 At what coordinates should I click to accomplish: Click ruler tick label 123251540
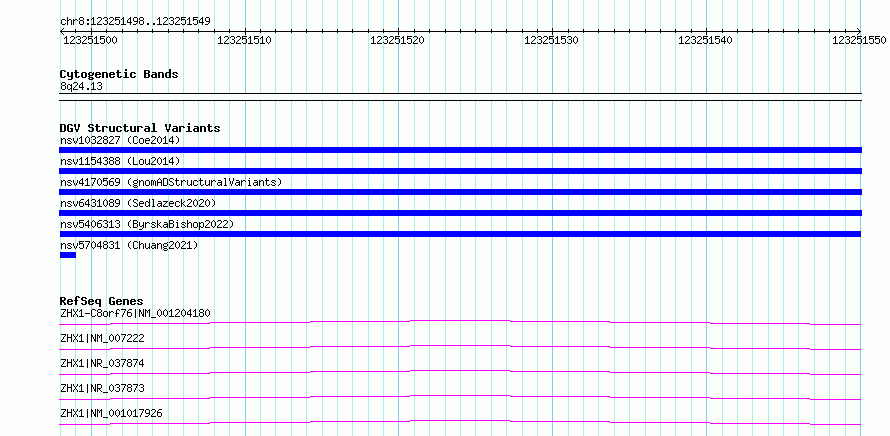(706, 40)
